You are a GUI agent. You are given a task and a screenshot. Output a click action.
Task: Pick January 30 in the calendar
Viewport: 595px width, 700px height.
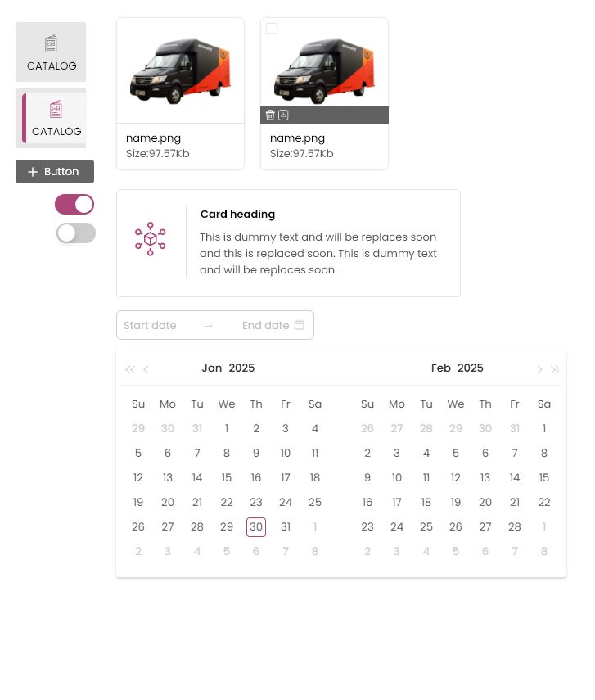pos(256,527)
